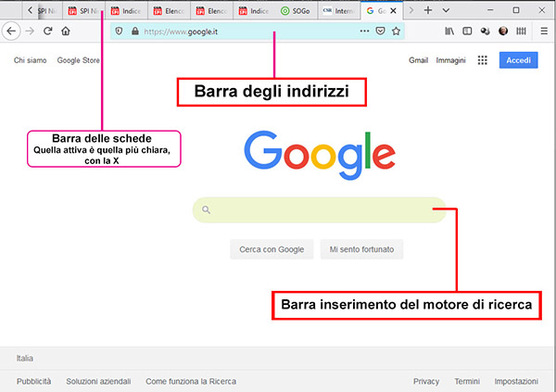Viewport: 556px width, 392px height.
Task: Reload the current page
Action: click(x=48, y=32)
